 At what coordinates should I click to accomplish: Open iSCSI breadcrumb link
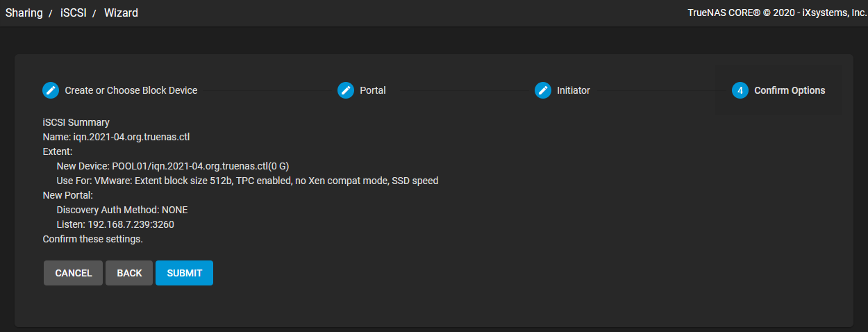tap(74, 13)
